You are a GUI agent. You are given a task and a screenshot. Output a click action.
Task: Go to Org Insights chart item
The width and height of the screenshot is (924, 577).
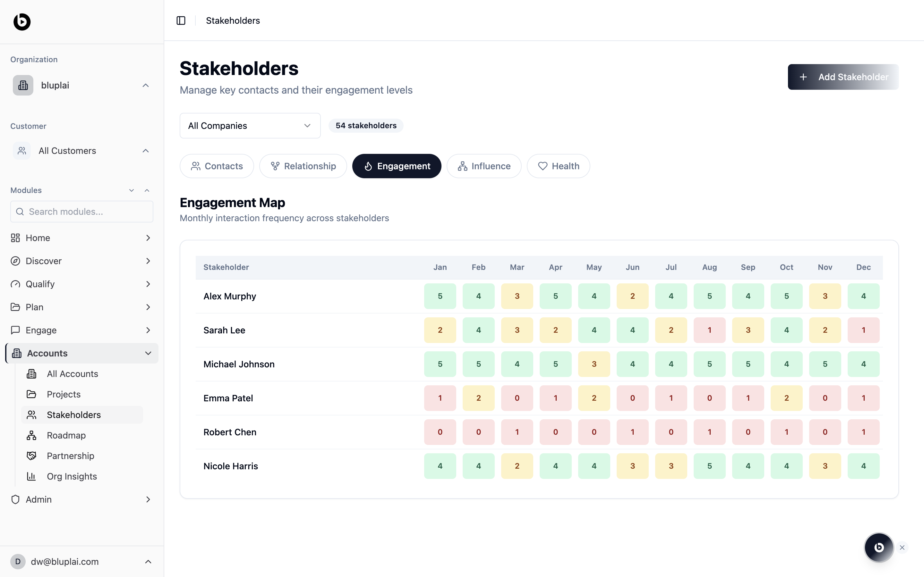[x=72, y=476]
